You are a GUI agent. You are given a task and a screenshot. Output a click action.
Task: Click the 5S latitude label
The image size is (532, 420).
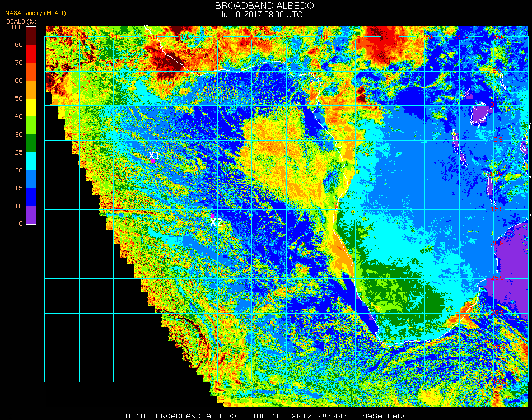click(498, 140)
